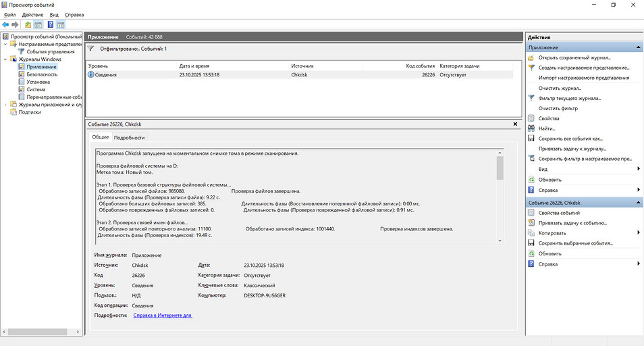Click the event description vertical scrollbar

(x=500, y=196)
